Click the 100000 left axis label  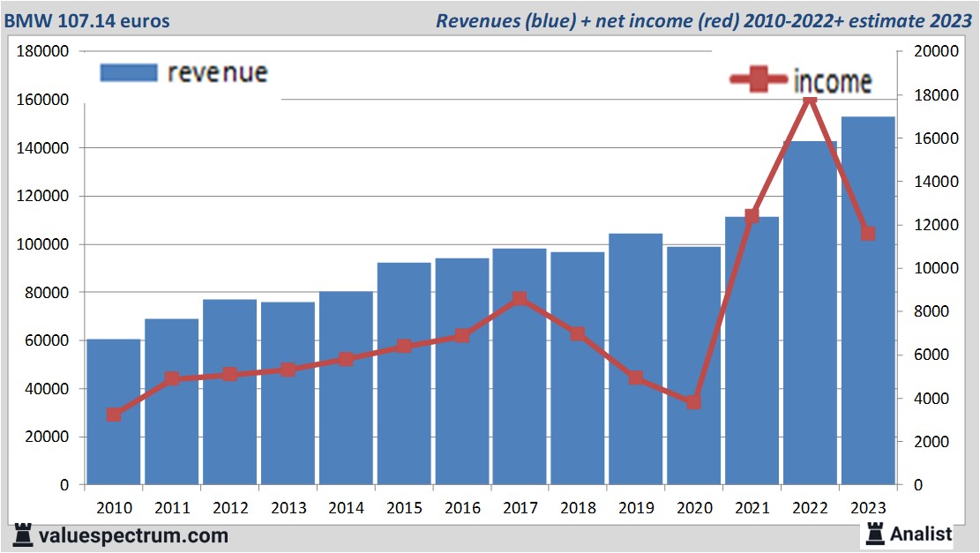tap(43, 244)
